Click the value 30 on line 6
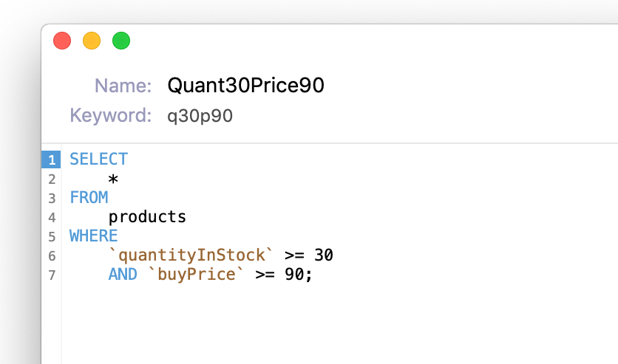Screen dimensions: 618x364 pos(324,255)
